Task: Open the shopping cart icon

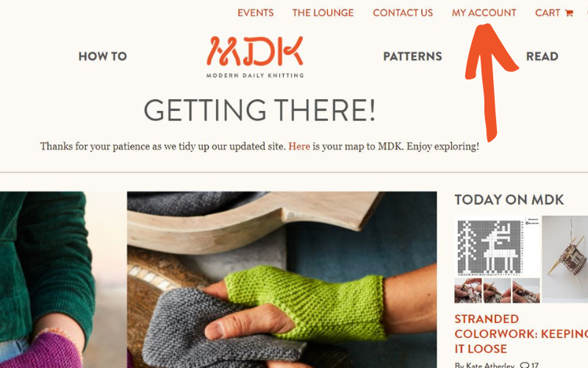Action: [x=569, y=13]
